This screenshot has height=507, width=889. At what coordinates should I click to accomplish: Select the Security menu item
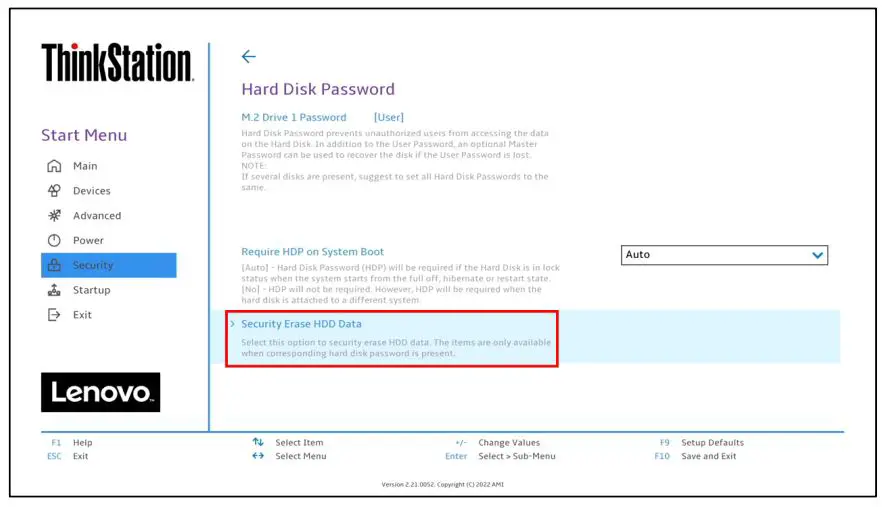click(x=108, y=265)
